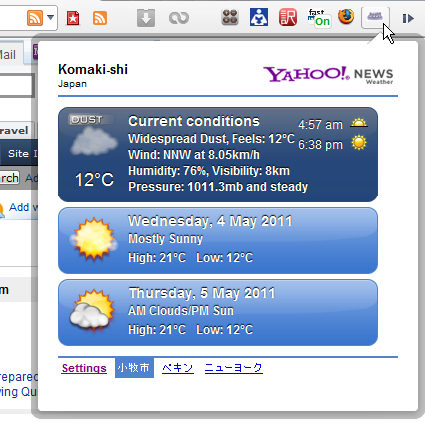The height and width of the screenshot is (439, 425).
Task: Toggle the fast On toolbar button
Action: pyautogui.click(x=319, y=18)
